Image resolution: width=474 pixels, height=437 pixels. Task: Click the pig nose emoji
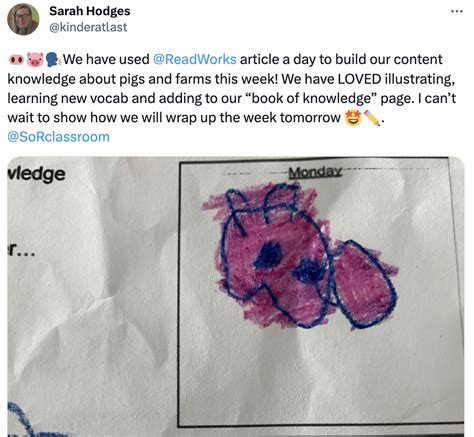coord(16,60)
